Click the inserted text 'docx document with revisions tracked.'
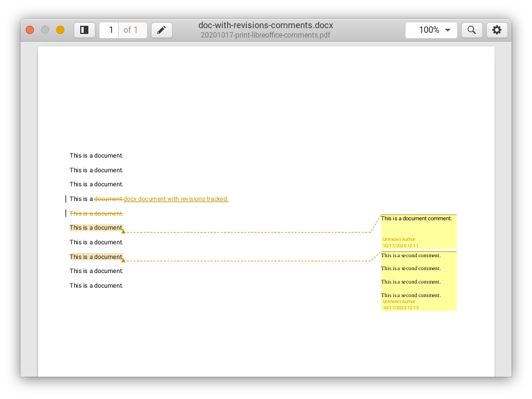Image resolution: width=532 pixels, height=399 pixels. pyautogui.click(x=176, y=199)
